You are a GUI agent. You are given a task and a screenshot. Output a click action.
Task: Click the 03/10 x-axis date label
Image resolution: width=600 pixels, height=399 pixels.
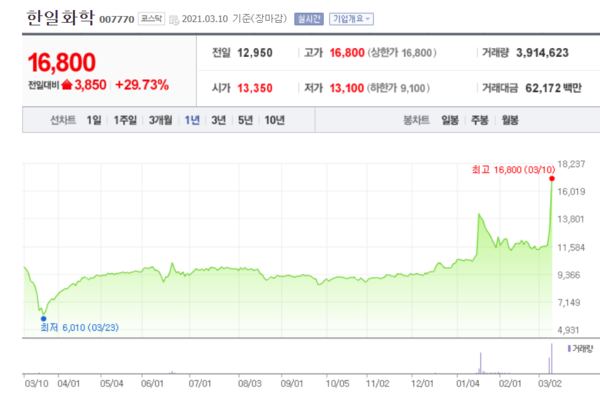pos(36,383)
